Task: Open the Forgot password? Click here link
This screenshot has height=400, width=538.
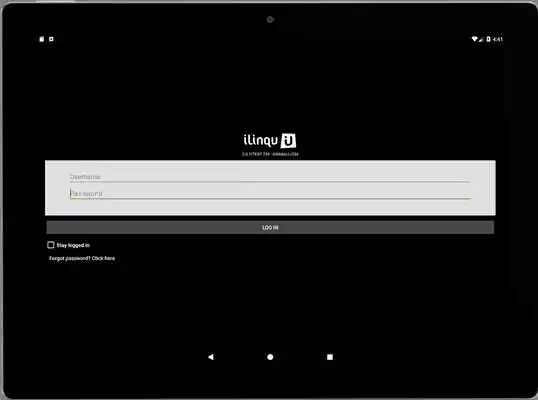Action: tap(82, 258)
